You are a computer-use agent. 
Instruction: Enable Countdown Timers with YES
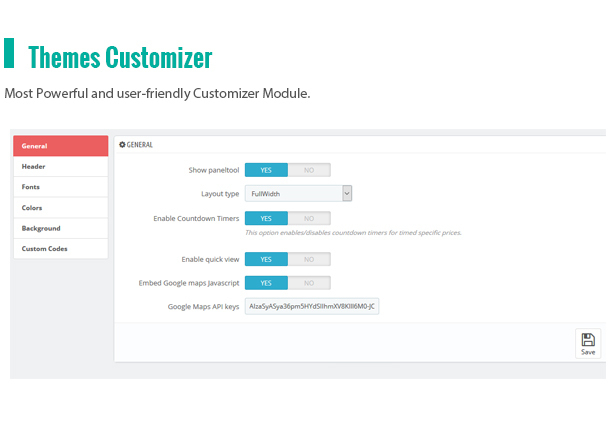coord(266,218)
